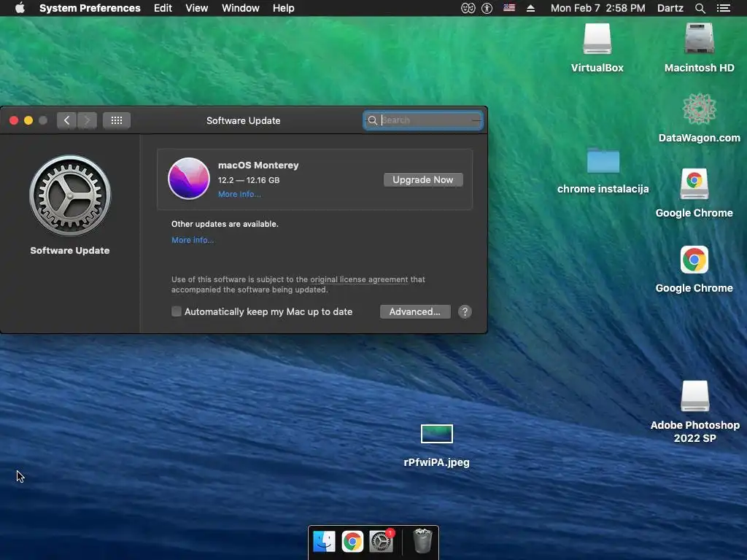This screenshot has width=747, height=560.
Task: Click the 12.2 — 12.16 GB version text
Action: (249, 180)
